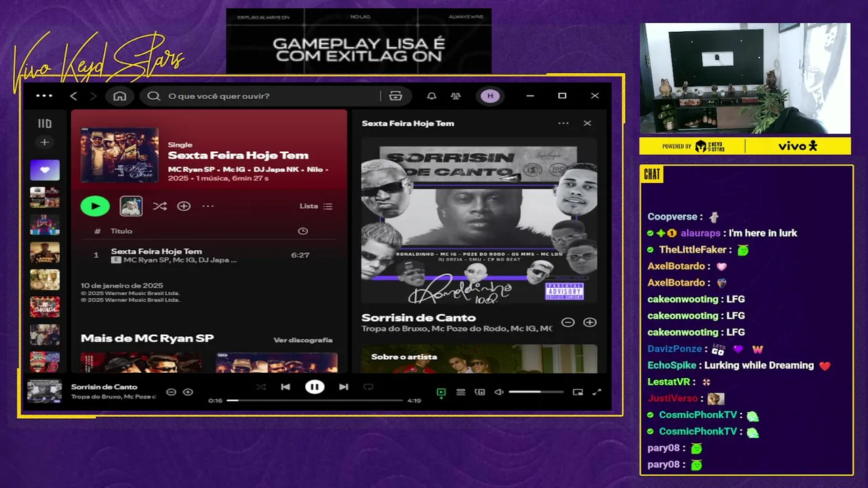Skip to the previous track

click(285, 387)
